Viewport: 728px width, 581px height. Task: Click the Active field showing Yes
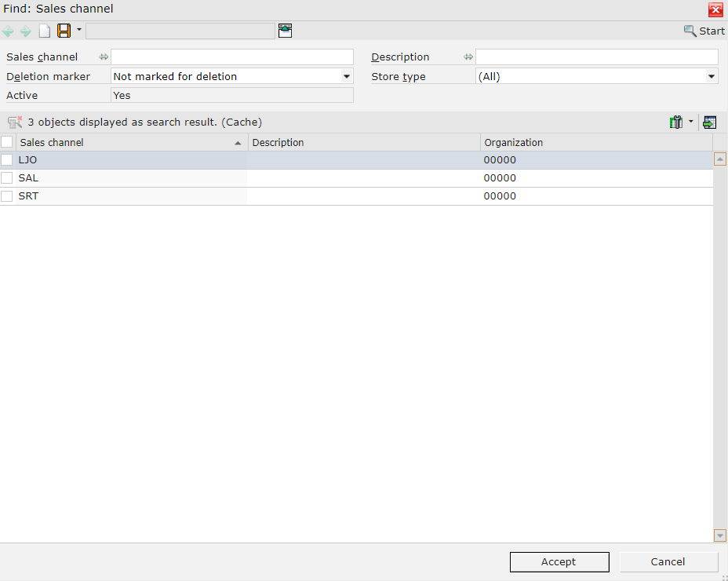tap(232, 95)
